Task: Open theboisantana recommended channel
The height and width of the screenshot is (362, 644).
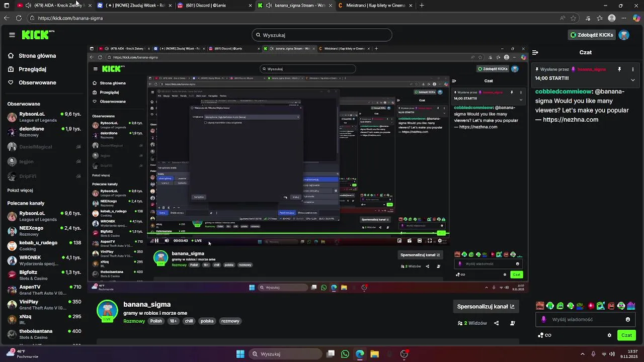Action: [44, 334]
